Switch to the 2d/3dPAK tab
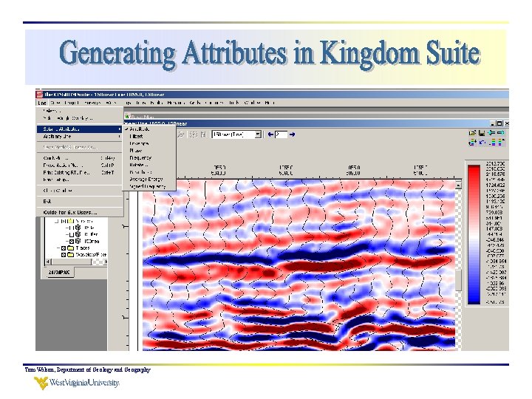 point(59,273)
